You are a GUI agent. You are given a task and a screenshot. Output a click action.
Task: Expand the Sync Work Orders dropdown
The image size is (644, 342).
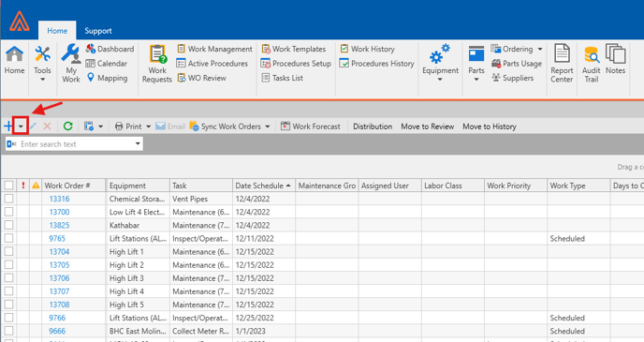(268, 126)
